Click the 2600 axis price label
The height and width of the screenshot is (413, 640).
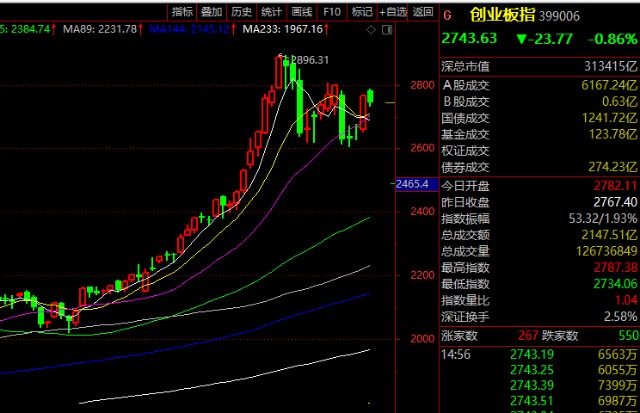click(x=422, y=148)
